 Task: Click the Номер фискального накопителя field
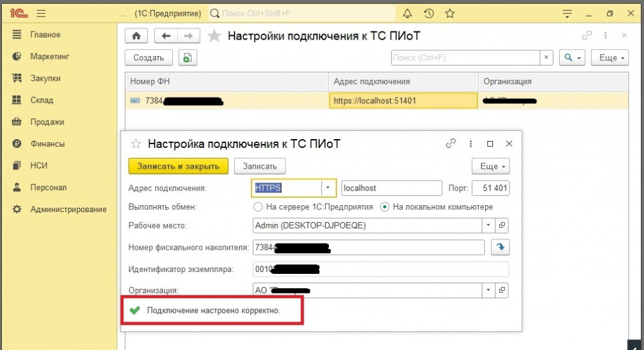[x=369, y=247]
